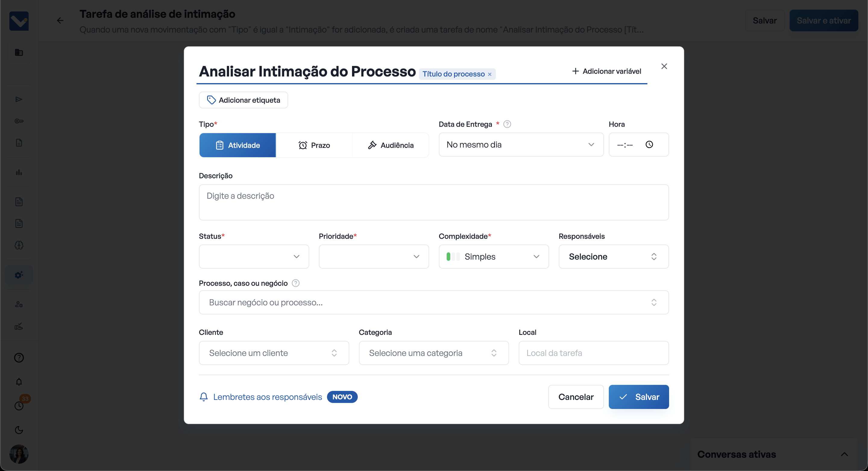Open the help circle icon in sidebar
Image resolution: width=868 pixels, height=471 pixels.
pyautogui.click(x=19, y=357)
